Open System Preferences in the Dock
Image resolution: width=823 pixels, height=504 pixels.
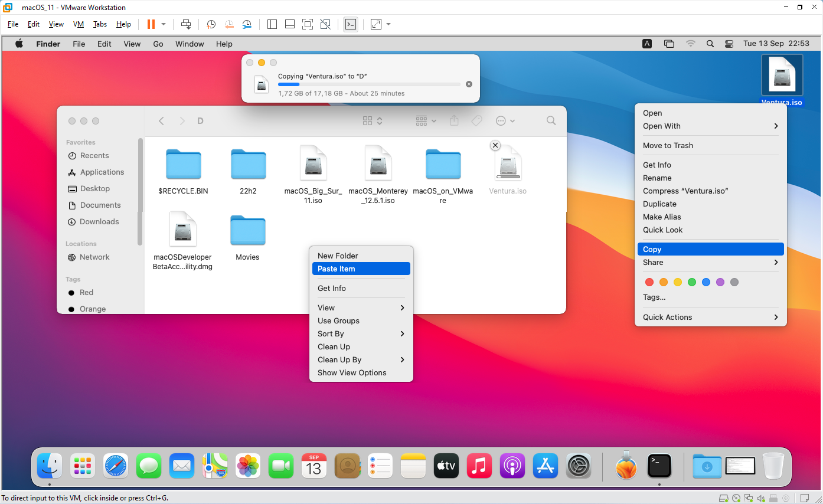click(x=579, y=466)
